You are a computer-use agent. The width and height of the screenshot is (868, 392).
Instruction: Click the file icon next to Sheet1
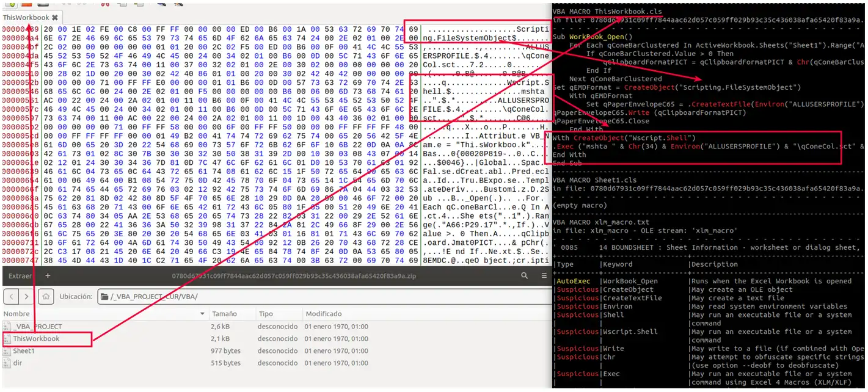7,351
